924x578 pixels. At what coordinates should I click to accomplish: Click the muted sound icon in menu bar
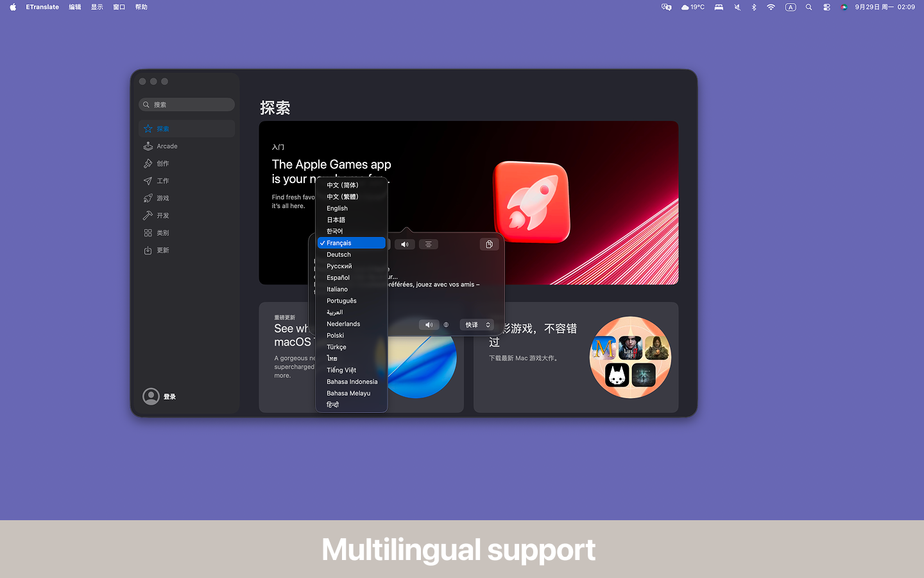[x=737, y=7]
